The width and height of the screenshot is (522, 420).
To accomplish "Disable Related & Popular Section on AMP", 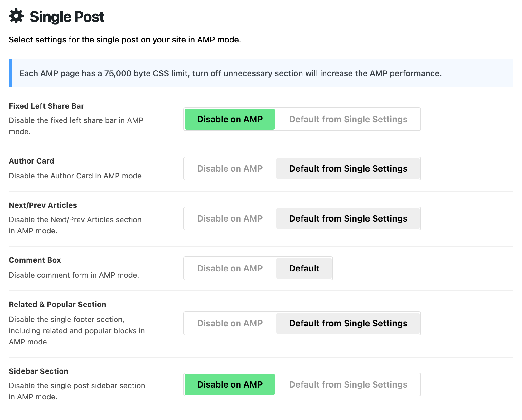I will 230,323.
